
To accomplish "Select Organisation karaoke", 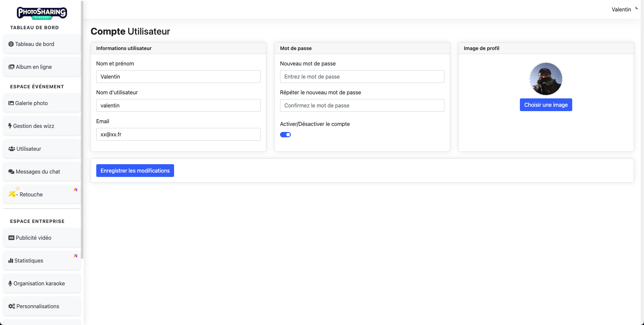I will click(42, 283).
